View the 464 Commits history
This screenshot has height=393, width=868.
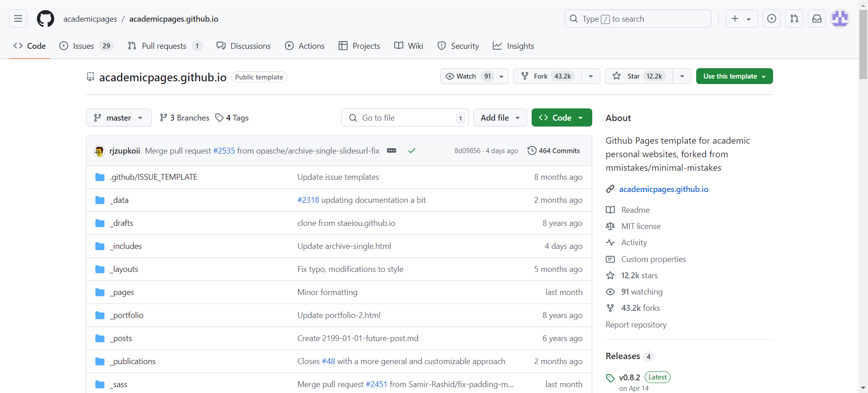(x=554, y=150)
